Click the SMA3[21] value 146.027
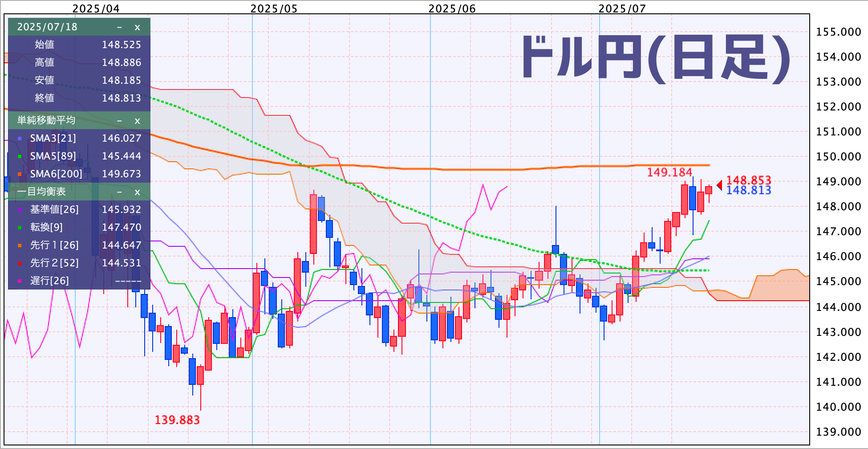868x449 pixels. [x=122, y=138]
